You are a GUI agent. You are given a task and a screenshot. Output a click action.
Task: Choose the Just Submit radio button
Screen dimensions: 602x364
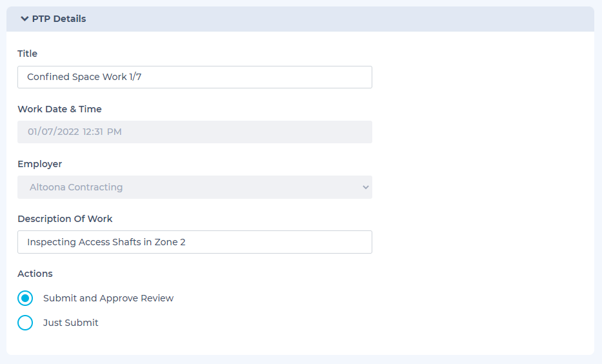coord(25,323)
